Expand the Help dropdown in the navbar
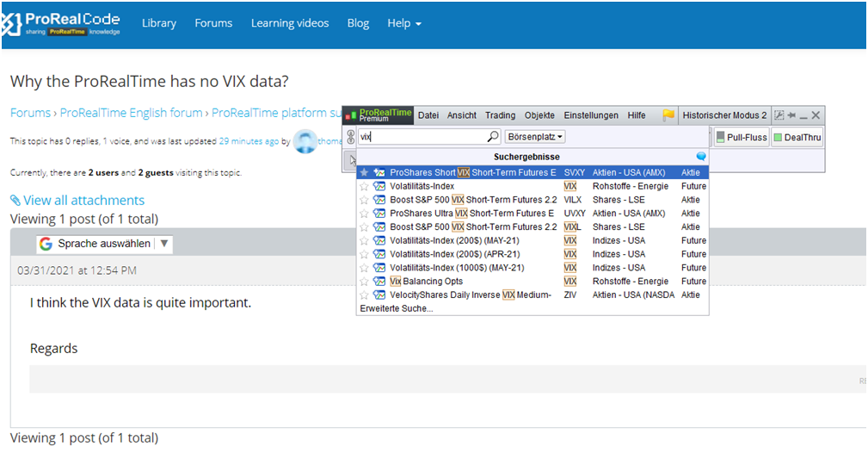 click(x=404, y=23)
